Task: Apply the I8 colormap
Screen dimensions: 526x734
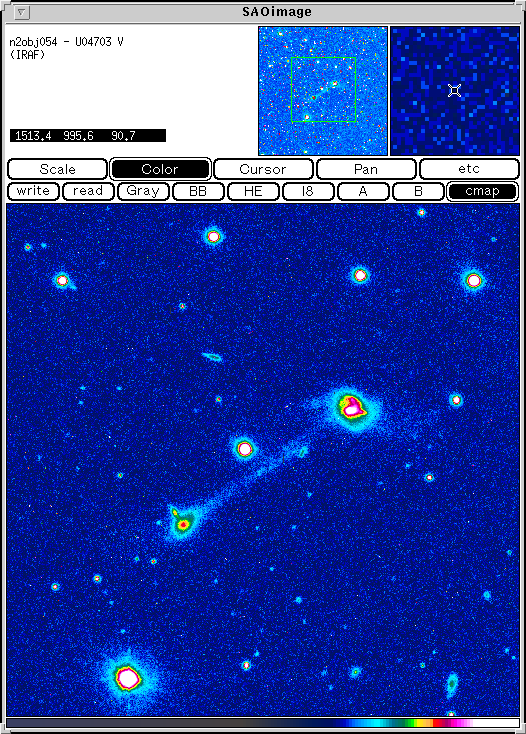Action: coord(308,191)
